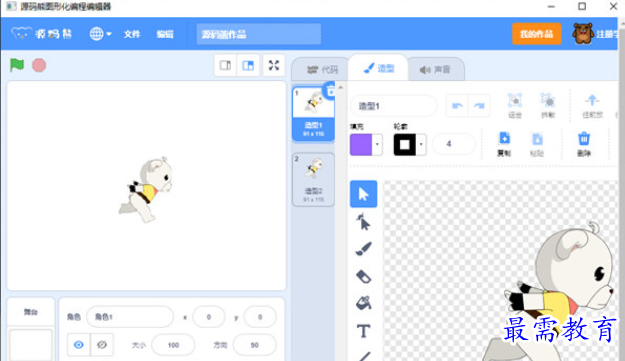
Task: Show the sprite with the eye icon
Action: click(79, 345)
